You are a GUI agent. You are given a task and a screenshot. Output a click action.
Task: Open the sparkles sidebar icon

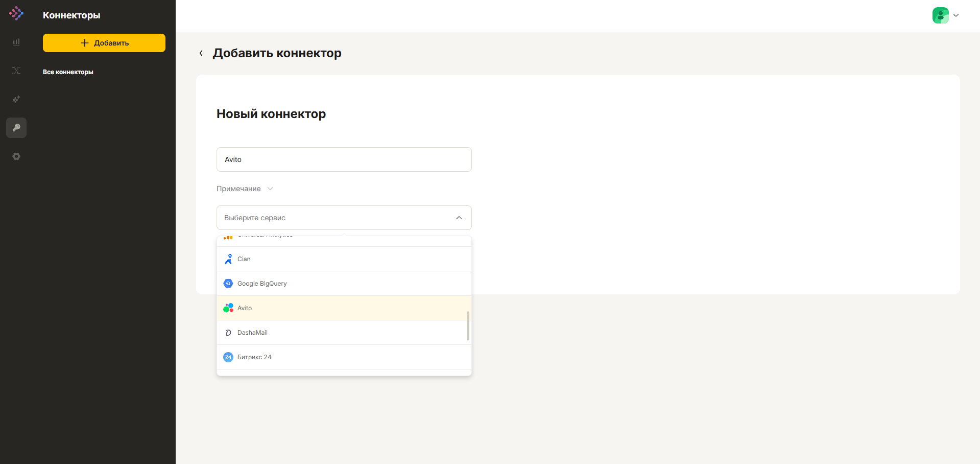pyautogui.click(x=16, y=99)
